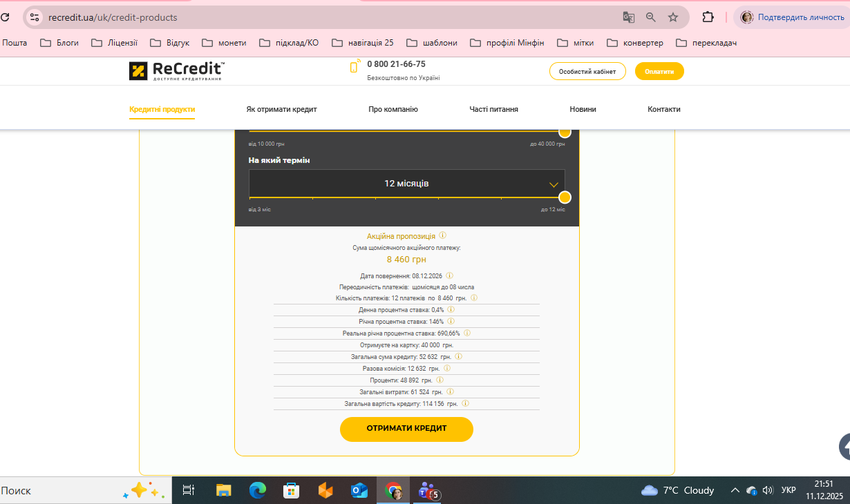Viewport: 850px width, 504px height.
Task: Open Про компанію page
Action: (x=393, y=109)
